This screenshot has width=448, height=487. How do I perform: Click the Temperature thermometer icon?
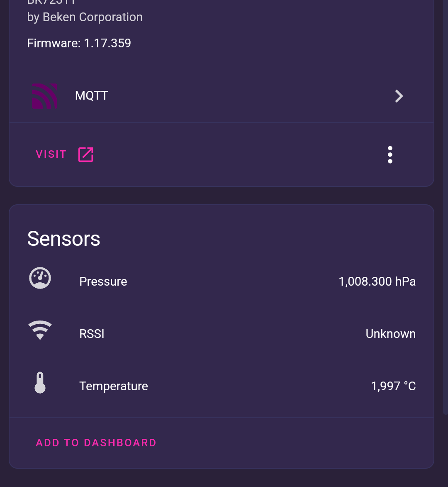click(x=40, y=383)
